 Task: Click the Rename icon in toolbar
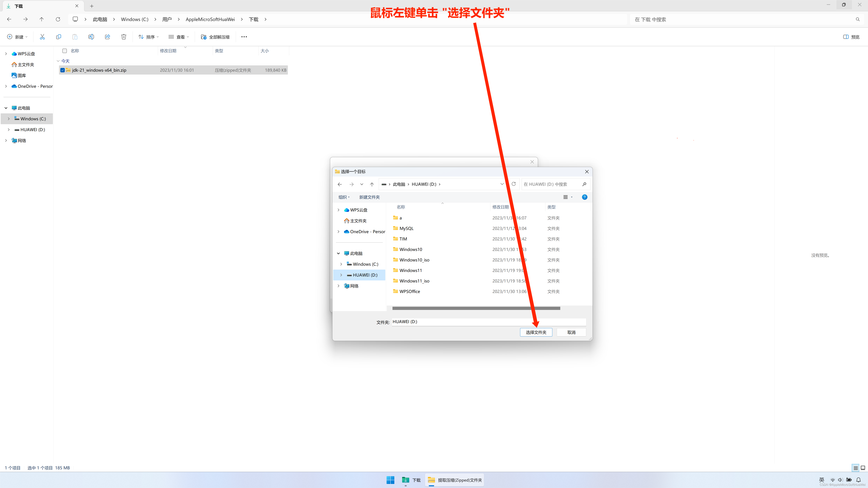(x=91, y=37)
